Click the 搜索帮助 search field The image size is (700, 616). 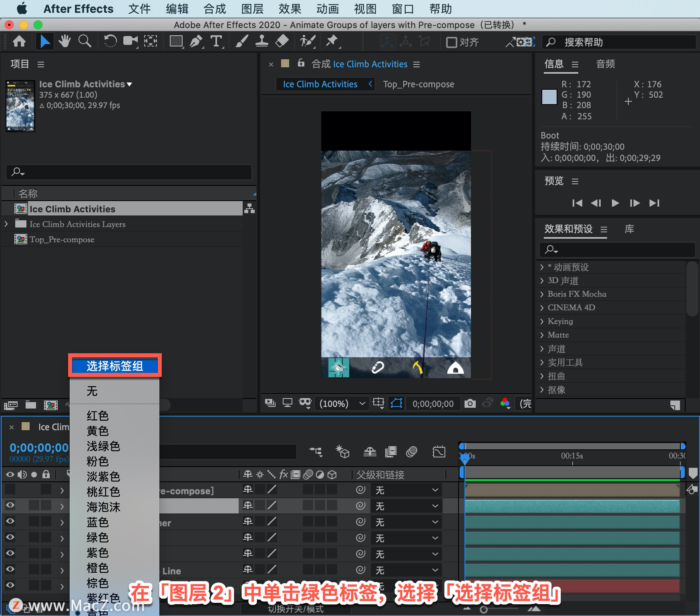619,42
